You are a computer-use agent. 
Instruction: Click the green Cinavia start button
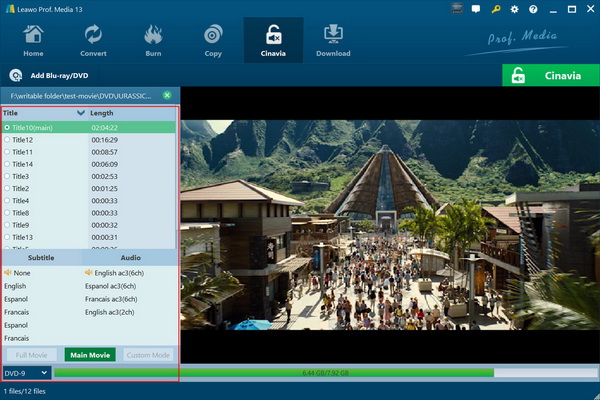pos(551,75)
